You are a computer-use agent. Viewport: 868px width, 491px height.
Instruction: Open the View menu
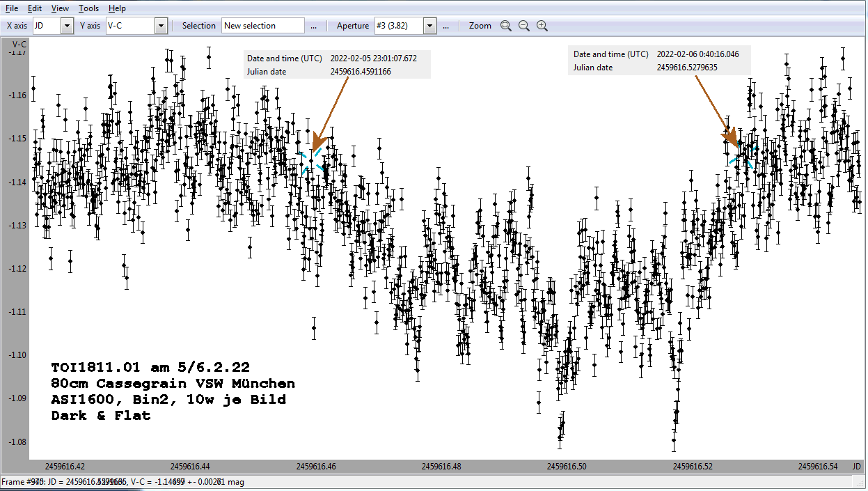click(60, 8)
